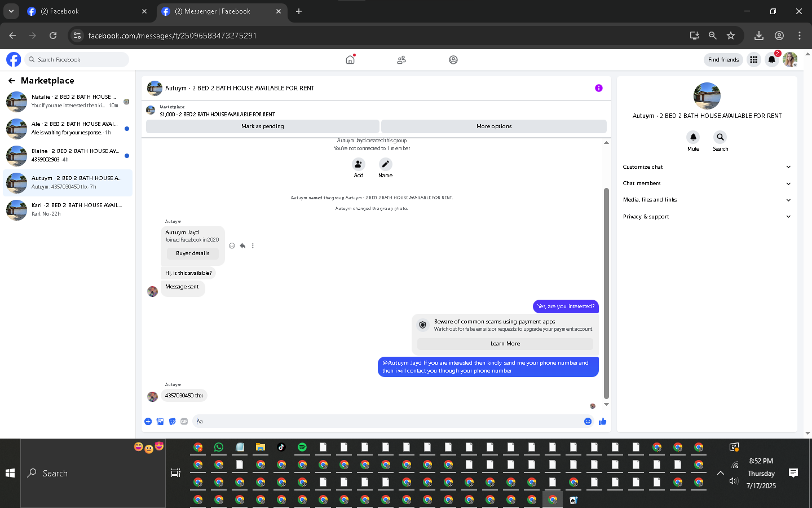Show hidden system tray icons
This screenshot has width=812, height=508.
pos(721,473)
